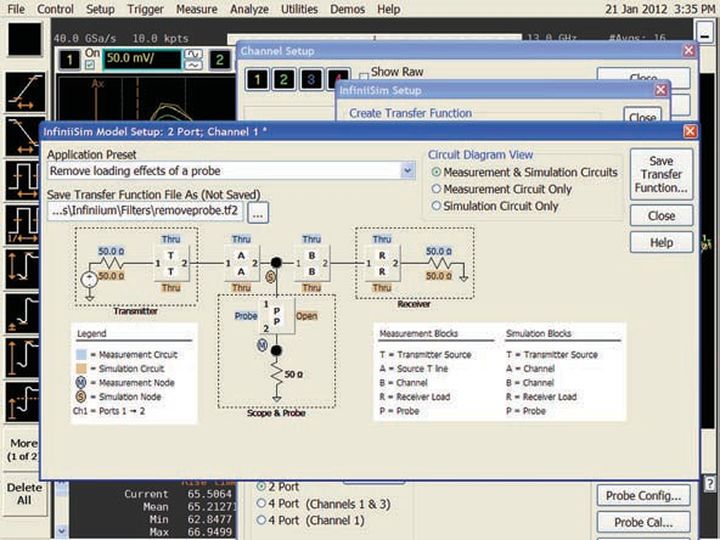The image size is (720, 540).
Task: Click the Open label beside the probe block
Action: point(306,316)
